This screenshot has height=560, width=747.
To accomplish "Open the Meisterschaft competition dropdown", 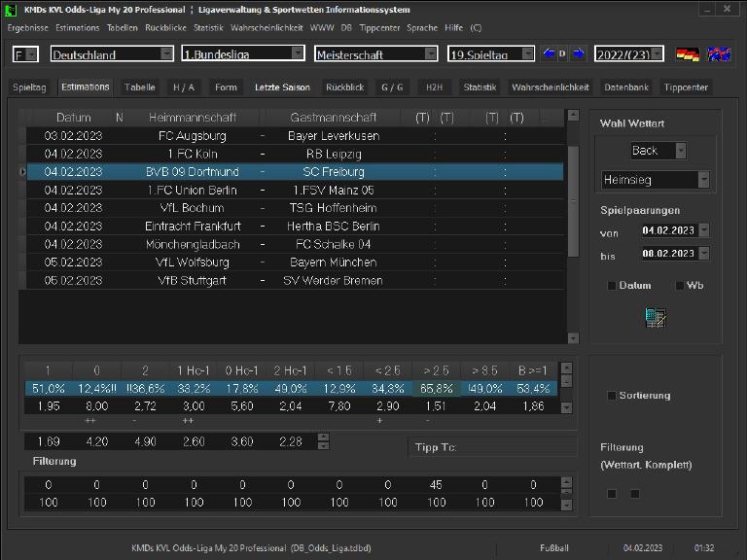I will (431, 53).
